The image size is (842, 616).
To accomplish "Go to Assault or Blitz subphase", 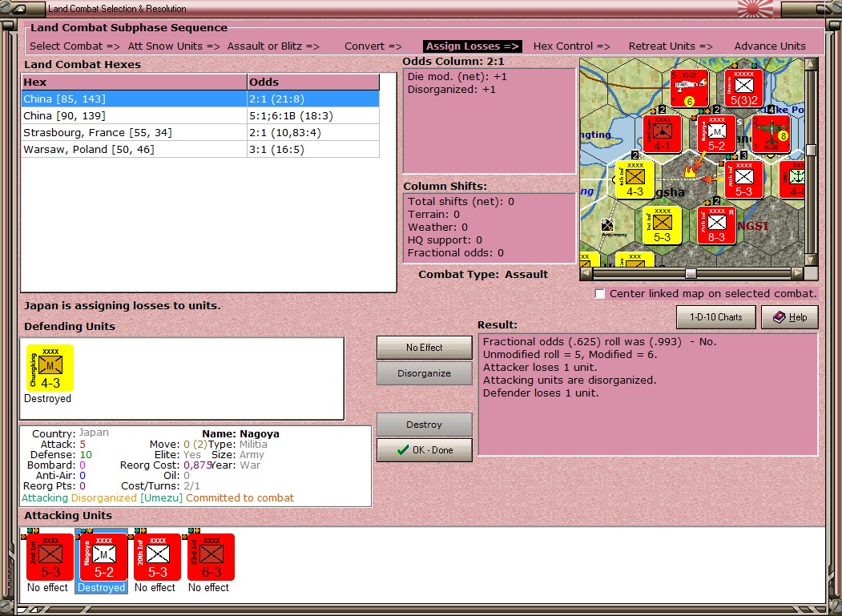I will [x=273, y=46].
